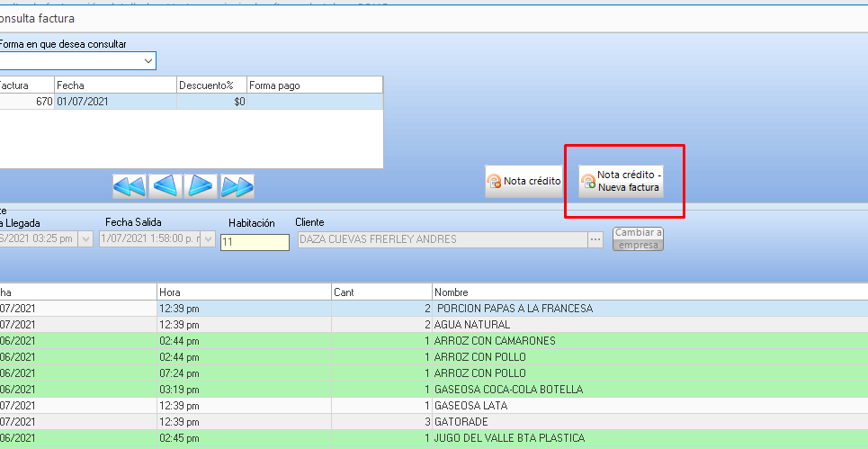The image size is (868, 449).
Task: Open the Fecha Salida date dropdown
Action: pos(209,239)
